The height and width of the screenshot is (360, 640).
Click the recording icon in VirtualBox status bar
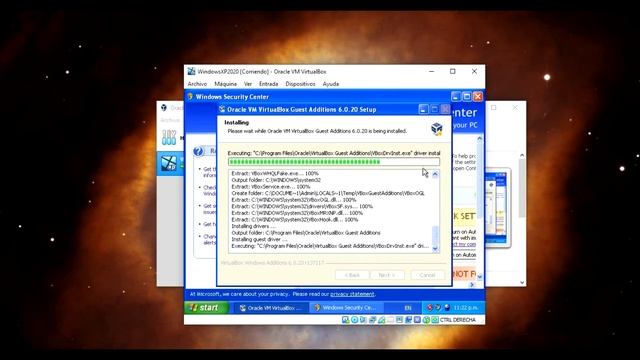pyautogui.click(x=408, y=320)
